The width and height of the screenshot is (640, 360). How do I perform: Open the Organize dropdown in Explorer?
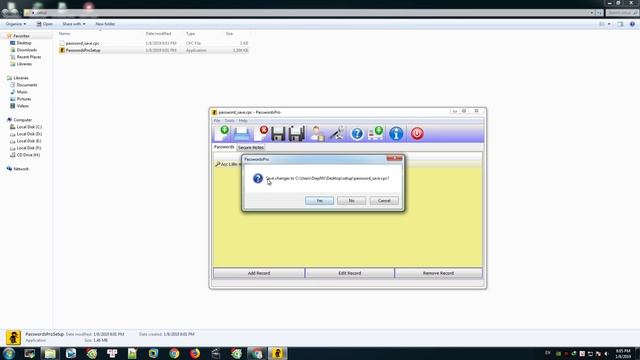16,24
